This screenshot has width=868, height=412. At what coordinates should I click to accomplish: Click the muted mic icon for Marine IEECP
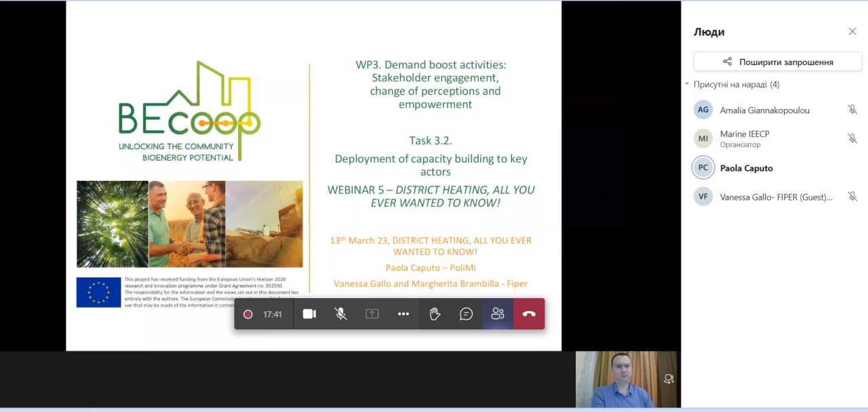(852, 138)
